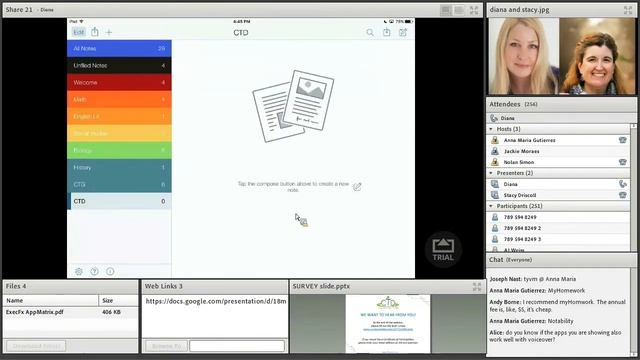Click Alice's voiceover question in chat
The height and width of the screenshot is (360, 640).
tap(556, 336)
